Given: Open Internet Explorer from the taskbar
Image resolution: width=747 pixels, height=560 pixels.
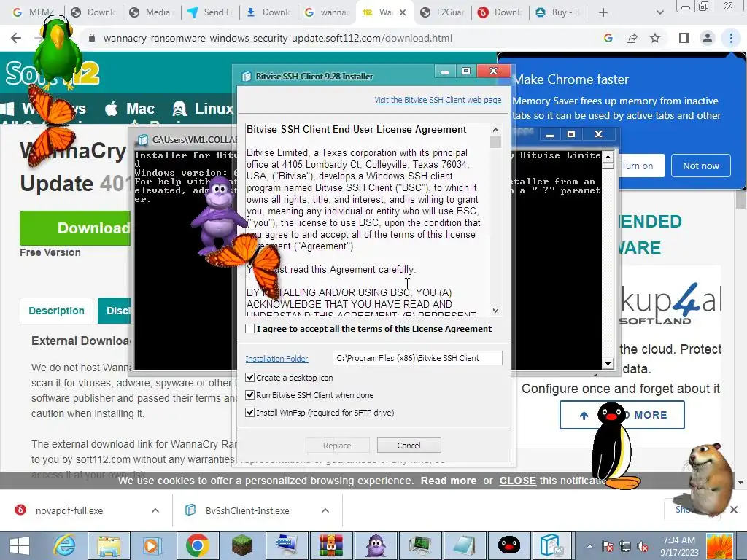Looking at the screenshot, I should point(64,545).
